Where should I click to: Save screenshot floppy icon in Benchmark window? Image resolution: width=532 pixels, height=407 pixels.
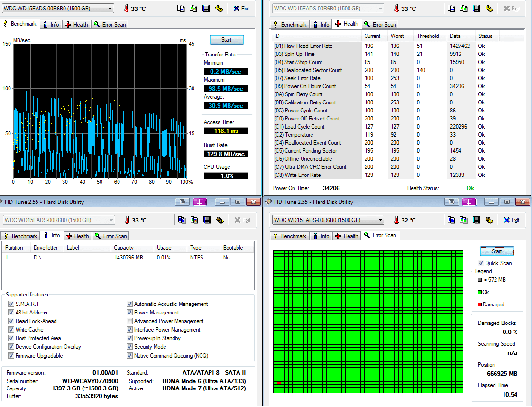click(206, 9)
